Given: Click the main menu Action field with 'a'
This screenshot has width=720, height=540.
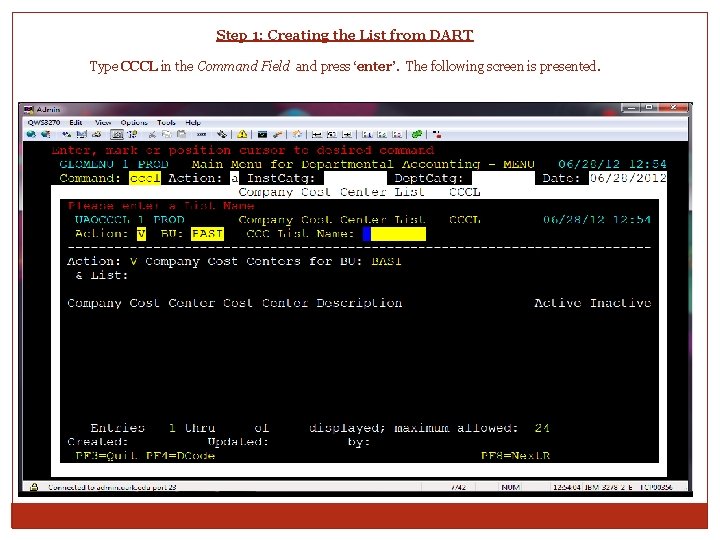Looking at the screenshot, I should click(234, 178).
